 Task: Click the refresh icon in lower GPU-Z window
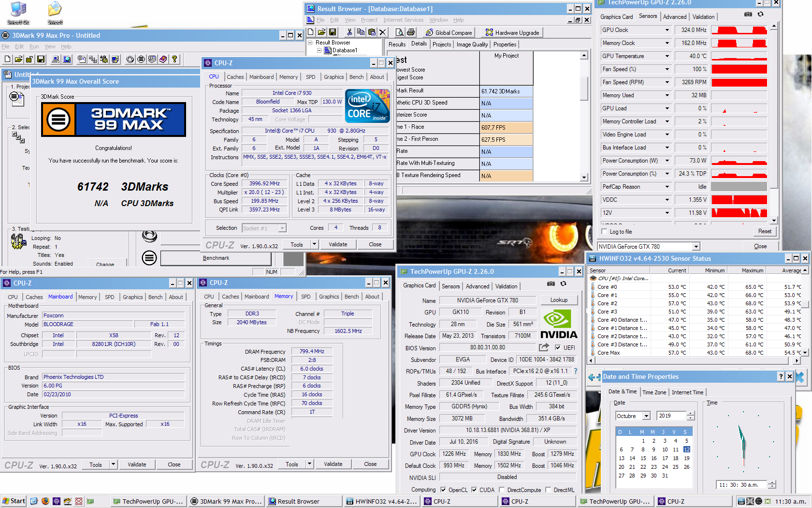point(563,284)
